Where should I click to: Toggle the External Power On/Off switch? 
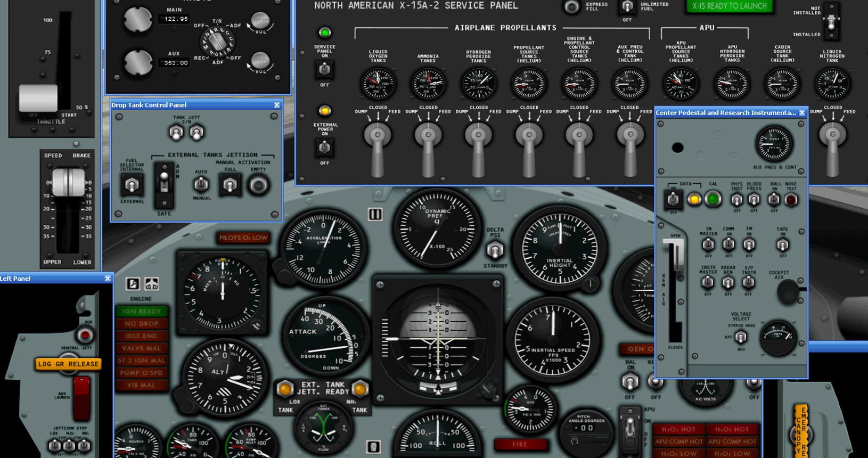pyautogui.click(x=324, y=148)
